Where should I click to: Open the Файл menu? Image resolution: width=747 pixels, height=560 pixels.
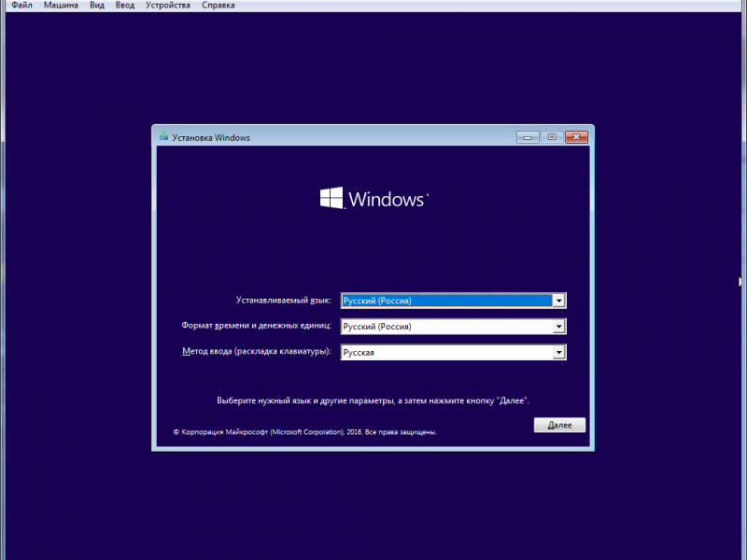pos(21,6)
